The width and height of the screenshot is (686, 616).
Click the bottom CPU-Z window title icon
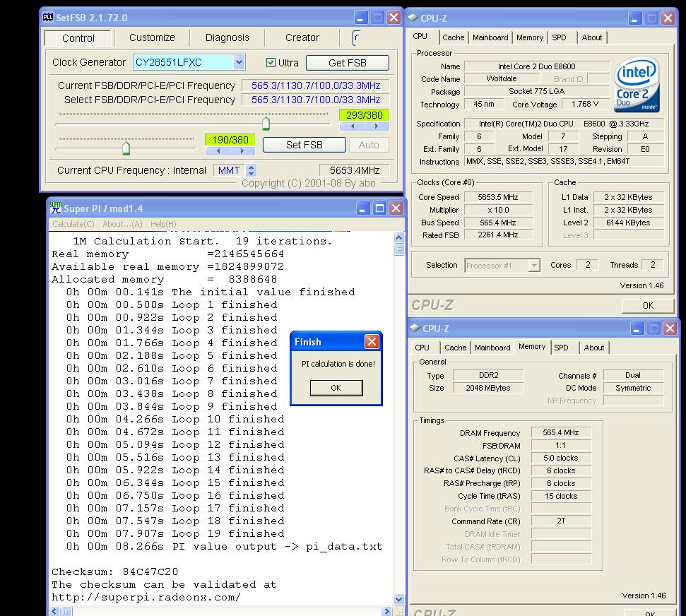click(414, 328)
